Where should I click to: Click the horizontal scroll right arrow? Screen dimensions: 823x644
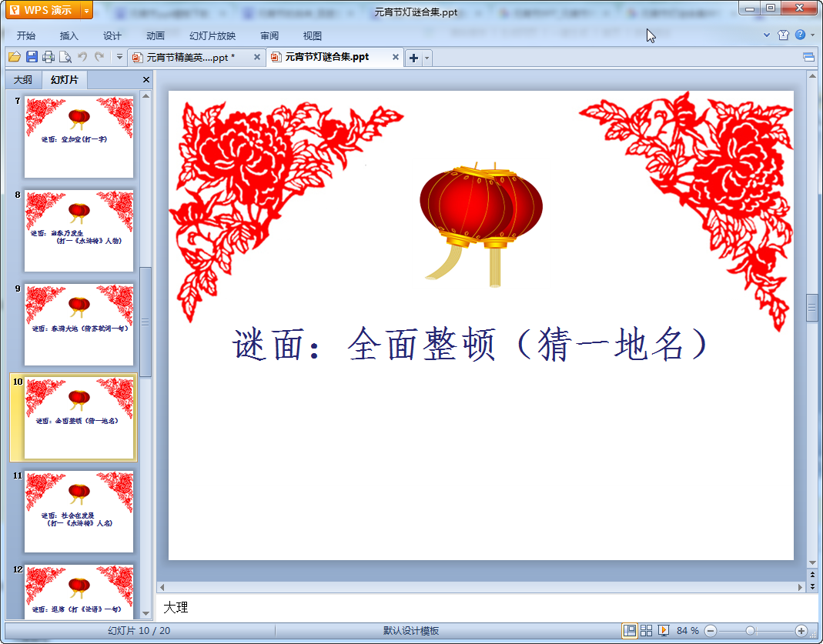pos(800,587)
